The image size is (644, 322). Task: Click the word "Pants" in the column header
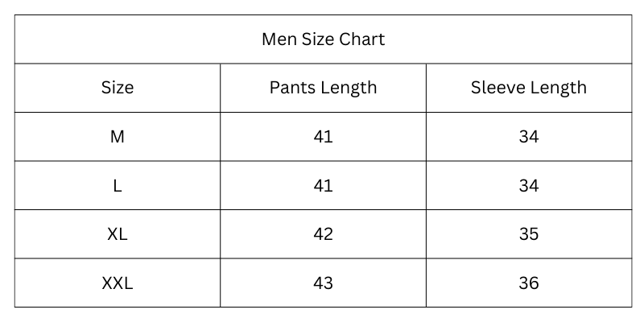click(x=291, y=88)
